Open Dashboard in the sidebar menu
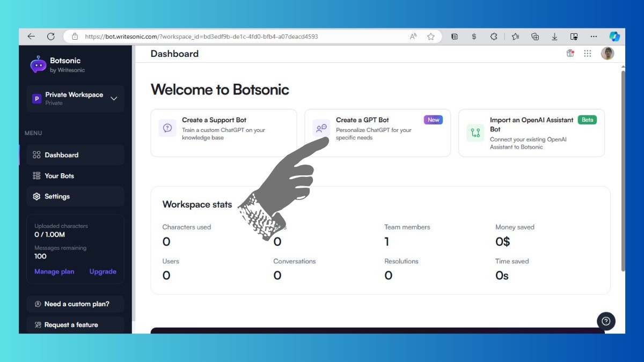The image size is (644, 362). [75, 155]
